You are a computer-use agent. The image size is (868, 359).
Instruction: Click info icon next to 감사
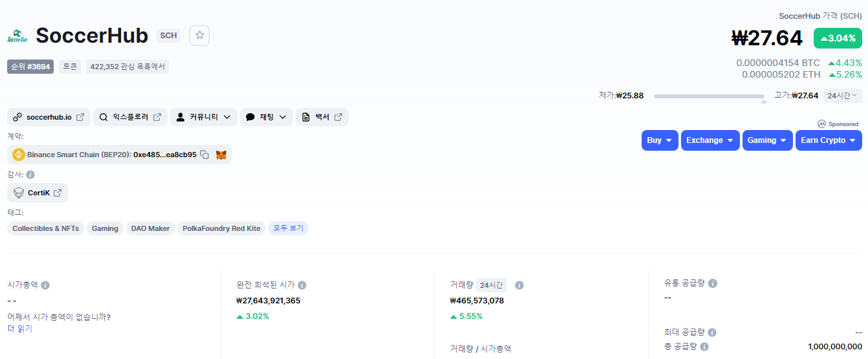tap(30, 175)
